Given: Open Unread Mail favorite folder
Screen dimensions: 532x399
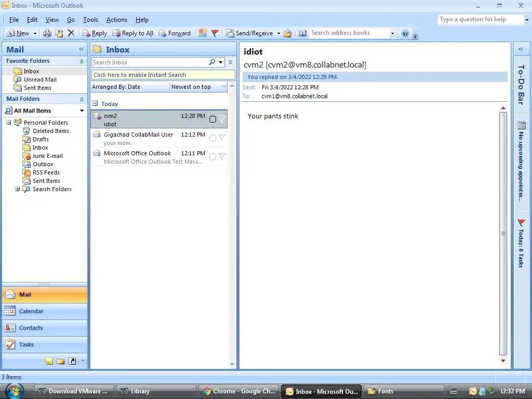Looking at the screenshot, I should (x=40, y=79).
